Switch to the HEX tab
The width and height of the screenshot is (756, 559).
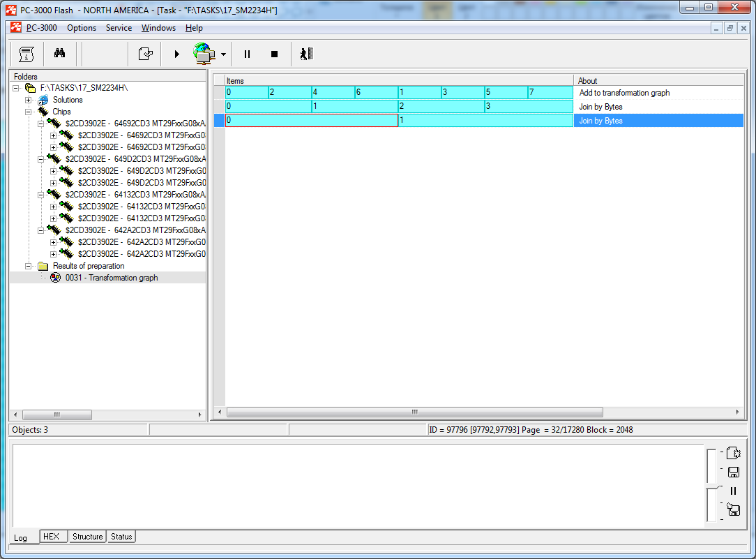tap(51, 537)
